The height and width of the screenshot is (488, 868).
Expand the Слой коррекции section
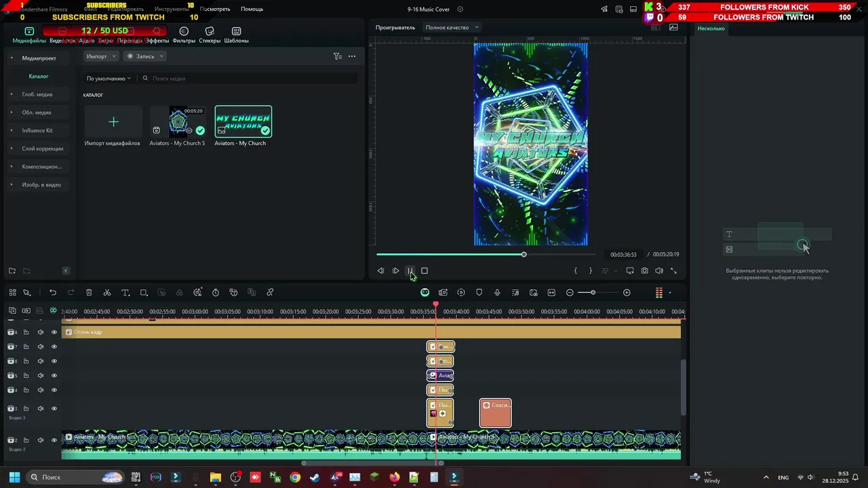[x=12, y=148]
